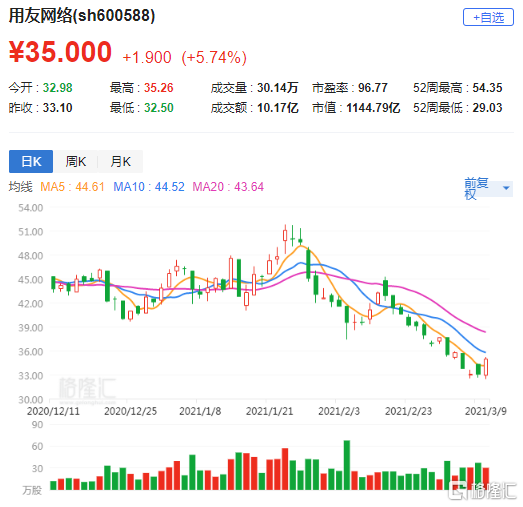The height and width of the screenshot is (507, 523).
Task: Click the 成交额 value 10.17亿
Action: click(278, 108)
